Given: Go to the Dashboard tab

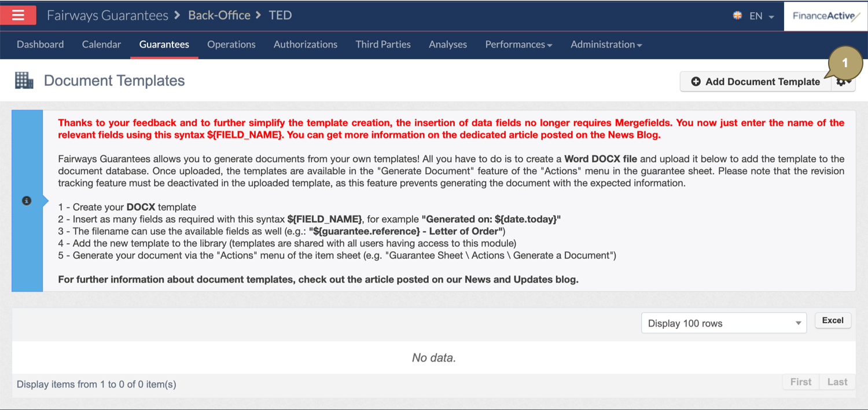Looking at the screenshot, I should pyautogui.click(x=40, y=45).
